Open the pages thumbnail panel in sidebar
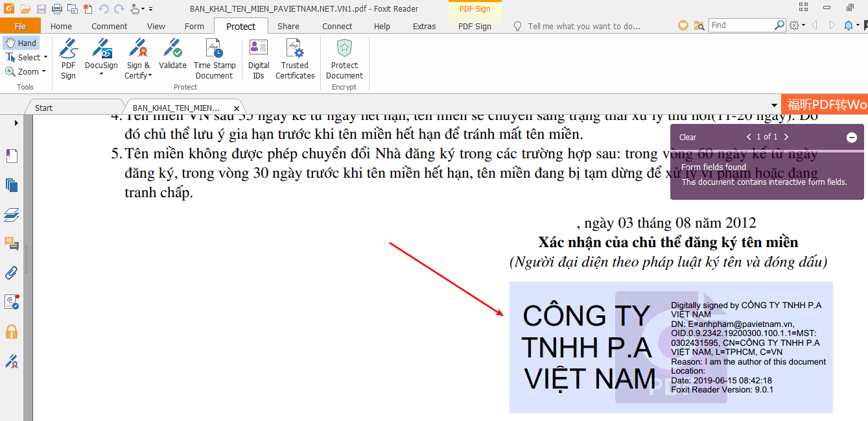This screenshot has height=421, width=868. pos(11,185)
